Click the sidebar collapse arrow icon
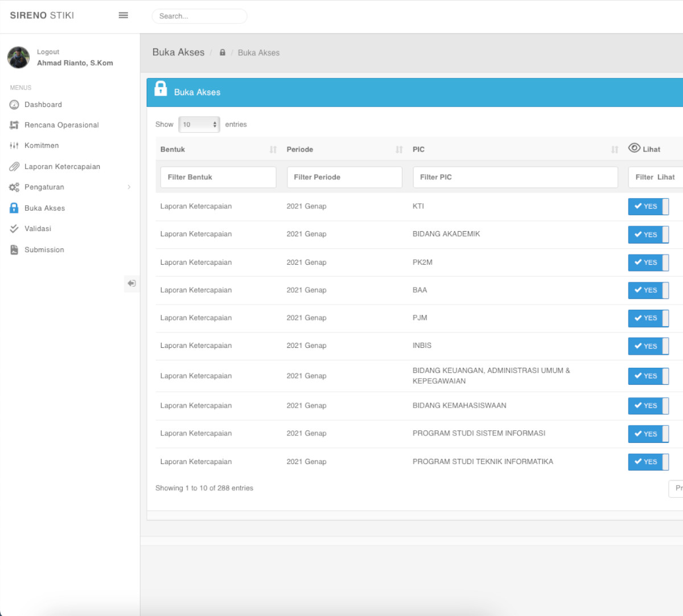The image size is (683, 616). 131,284
